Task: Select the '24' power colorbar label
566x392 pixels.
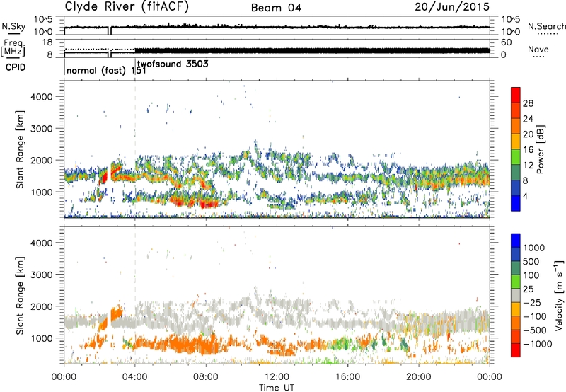Action: tap(528, 119)
